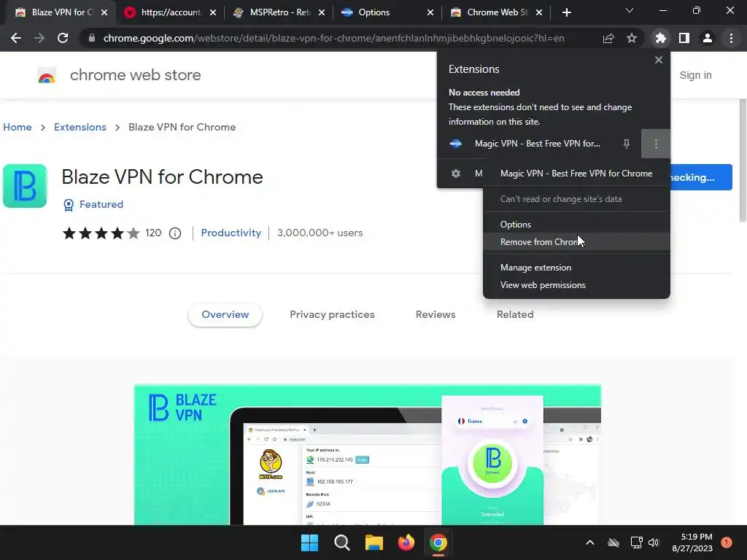The height and width of the screenshot is (560, 747).
Task: Close the MSPRetro tab
Action: (x=322, y=13)
